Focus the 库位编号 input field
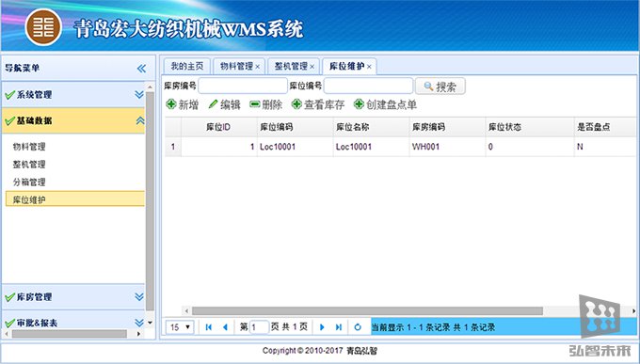640x364 pixels. (x=368, y=86)
